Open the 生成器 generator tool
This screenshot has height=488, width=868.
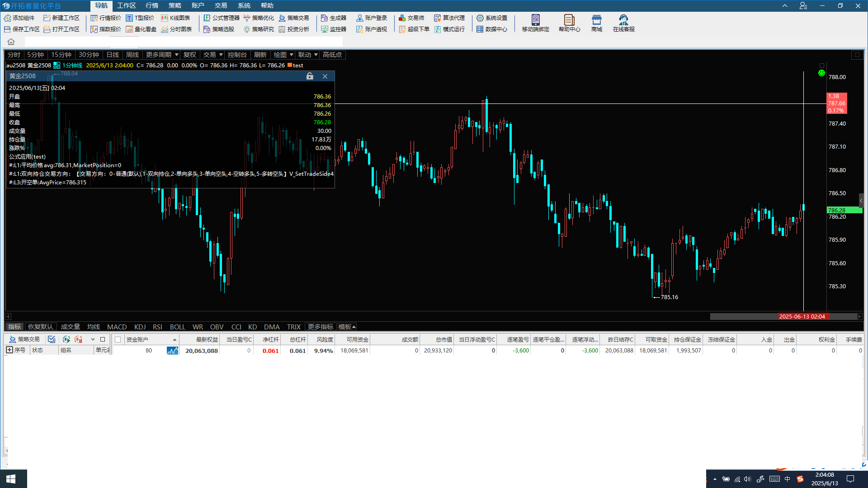(334, 18)
